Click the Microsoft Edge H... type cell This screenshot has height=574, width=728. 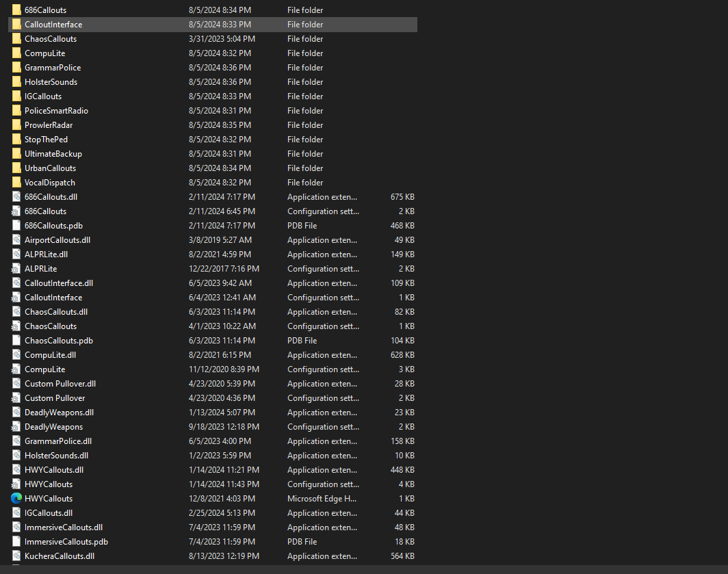[322, 499]
